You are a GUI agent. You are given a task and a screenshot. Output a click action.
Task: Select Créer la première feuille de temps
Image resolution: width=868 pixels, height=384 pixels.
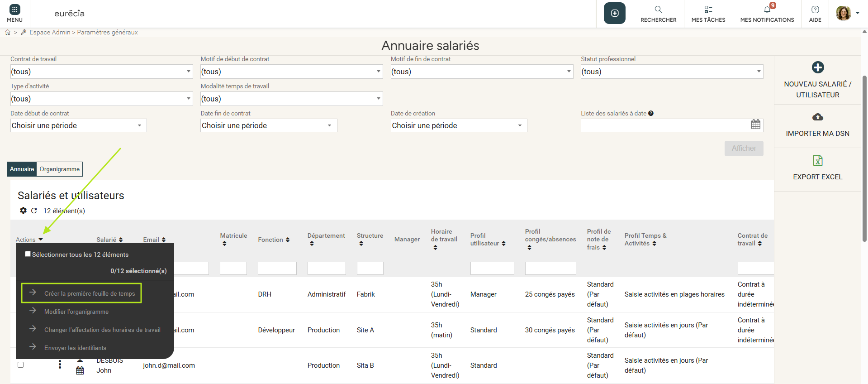tap(89, 293)
